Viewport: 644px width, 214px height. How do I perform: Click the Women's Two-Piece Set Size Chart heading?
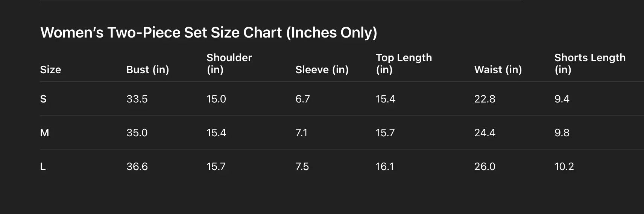tap(208, 33)
